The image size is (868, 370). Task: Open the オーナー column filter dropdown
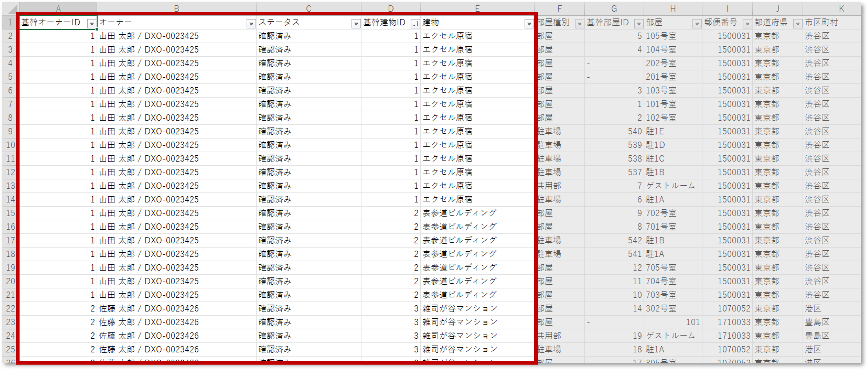[x=251, y=23]
